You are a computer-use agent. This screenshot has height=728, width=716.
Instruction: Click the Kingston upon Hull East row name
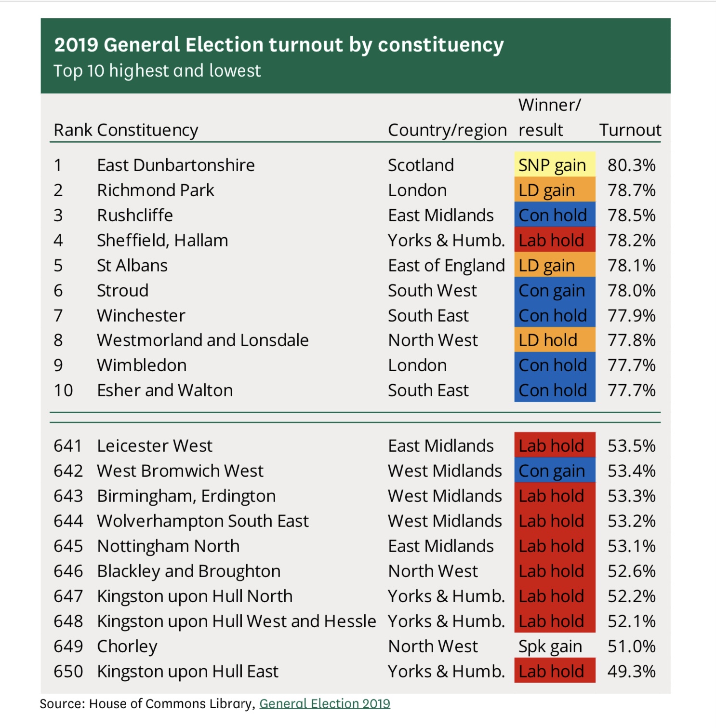(187, 671)
